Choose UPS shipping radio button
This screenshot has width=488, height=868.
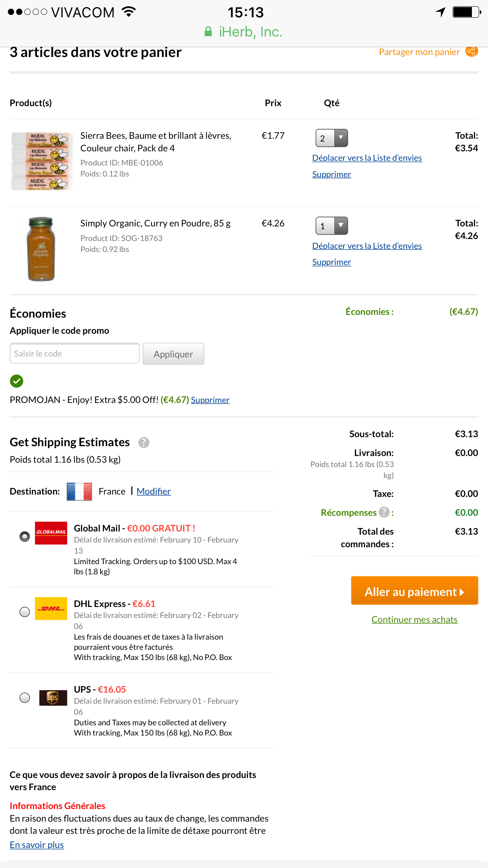tap(25, 698)
